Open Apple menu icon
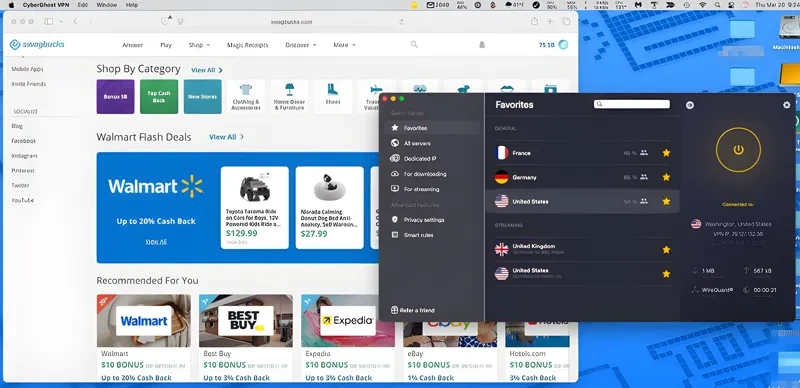800x388 pixels. click(x=12, y=5)
